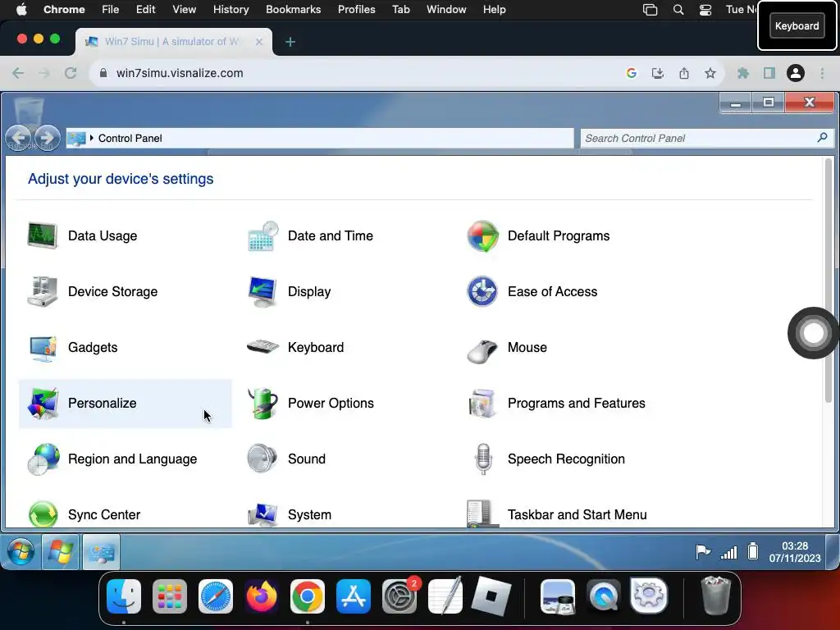Open the Gadgets icon
This screenshot has height=630, width=840.
pos(43,347)
